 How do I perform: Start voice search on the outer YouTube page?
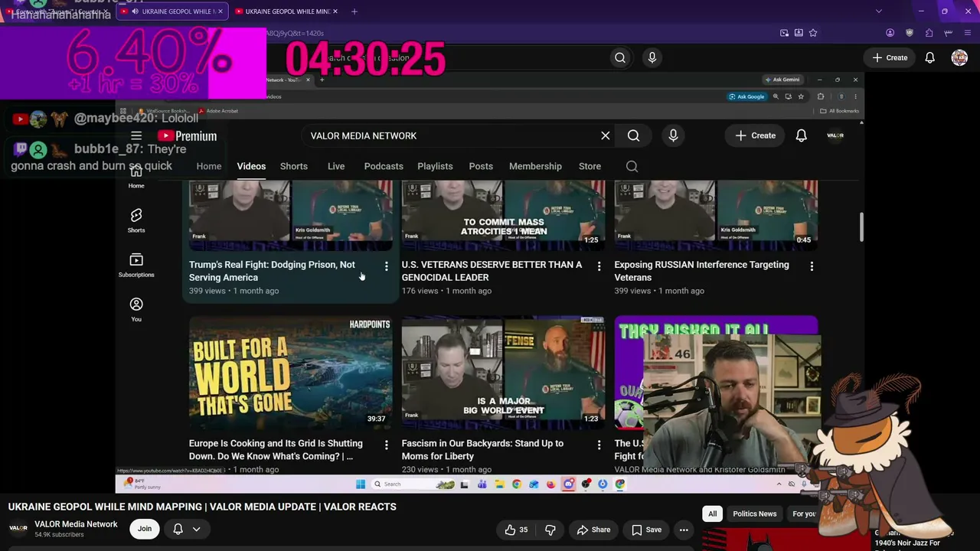[x=652, y=57]
